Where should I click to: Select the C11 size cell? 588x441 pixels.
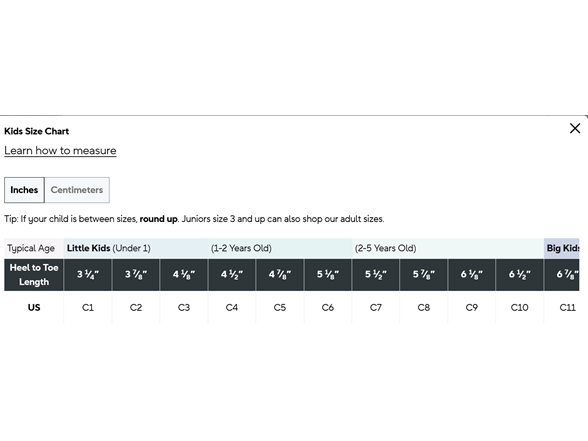pos(562,308)
